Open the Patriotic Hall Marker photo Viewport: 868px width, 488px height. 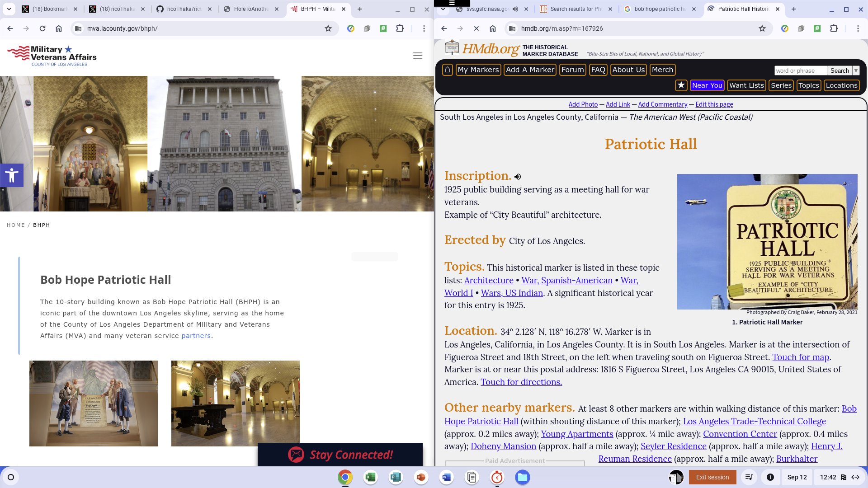pyautogui.click(x=767, y=242)
